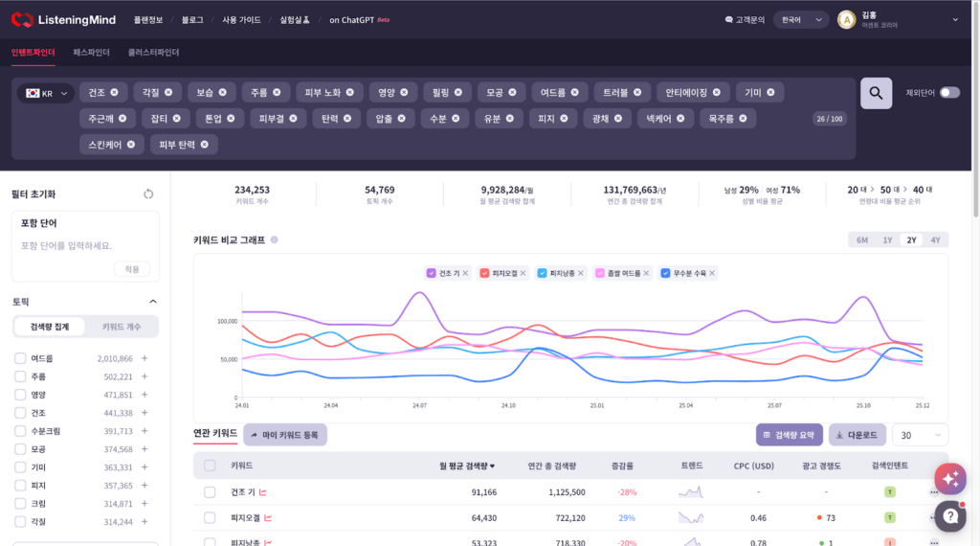This screenshot has width=980, height=546.
Task: Click info icon beside 키워드 비교 그래프
Action: 275,240
